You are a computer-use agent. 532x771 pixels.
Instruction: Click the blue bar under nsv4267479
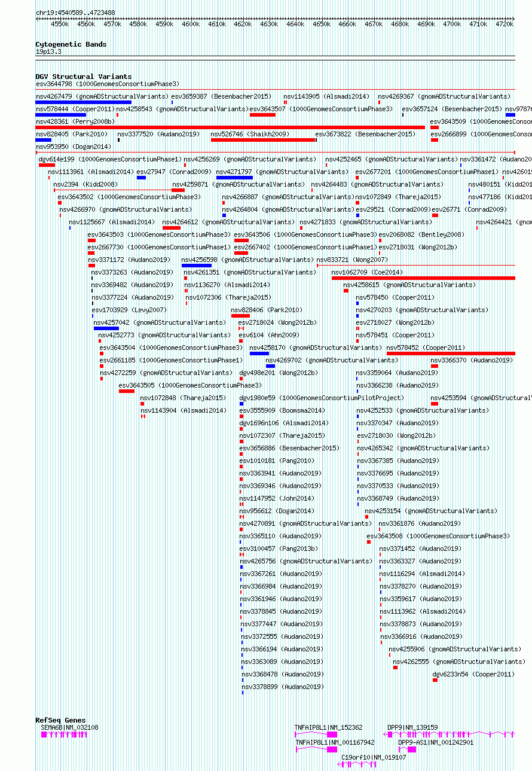pyautogui.click(x=83, y=102)
